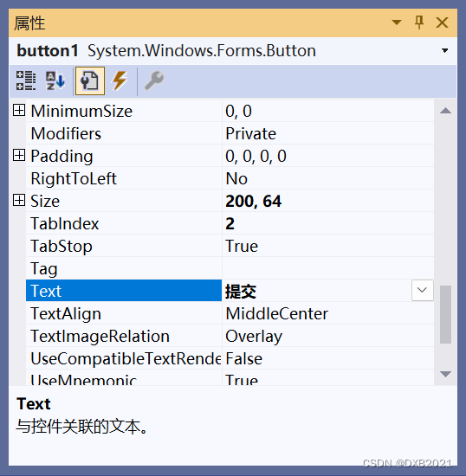Pin the Properties panel with auto-hide icon
The image size is (466, 476).
click(x=419, y=23)
